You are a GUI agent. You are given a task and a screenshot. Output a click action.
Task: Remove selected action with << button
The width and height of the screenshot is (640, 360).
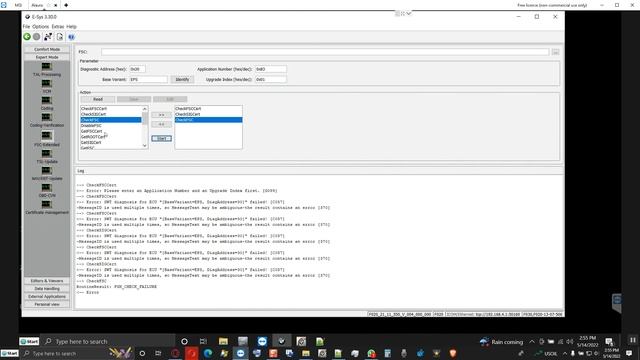[x=162, y=124]
